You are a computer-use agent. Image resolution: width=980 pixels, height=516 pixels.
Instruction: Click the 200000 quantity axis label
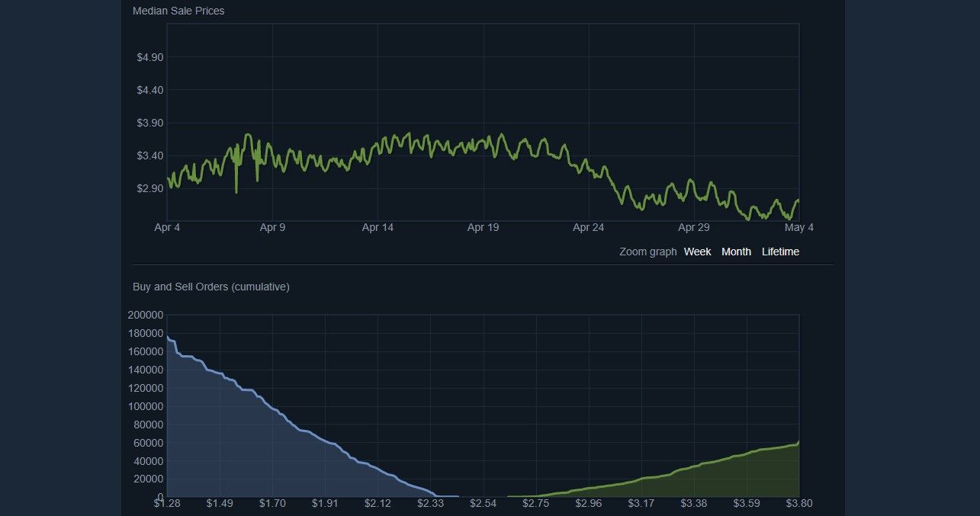point(146,315)
